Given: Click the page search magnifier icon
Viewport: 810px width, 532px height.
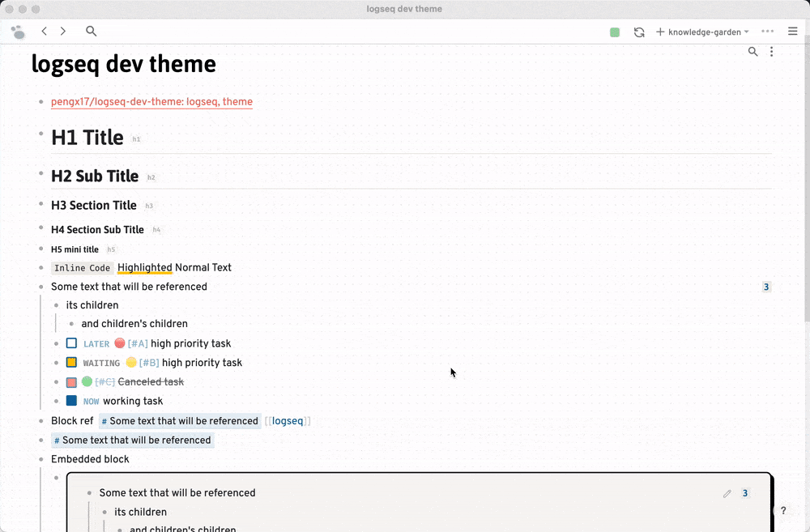Looking at the screenshot, I should pos(753,51).
